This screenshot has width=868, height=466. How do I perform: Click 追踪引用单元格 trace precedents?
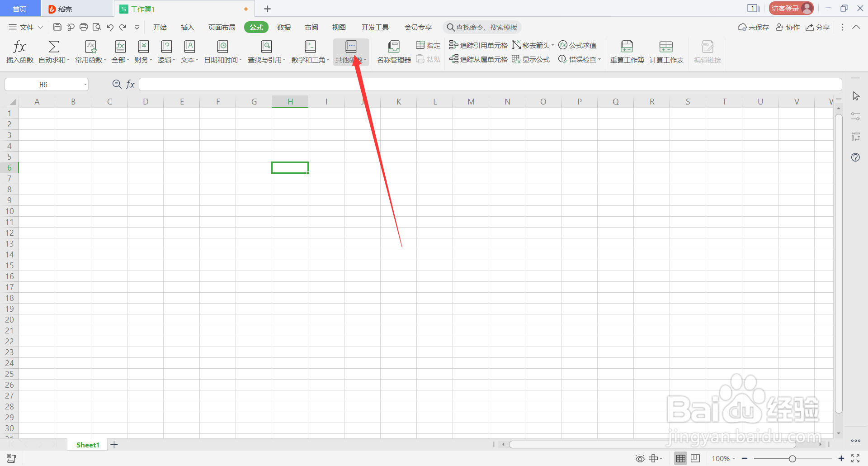point(478,45)
